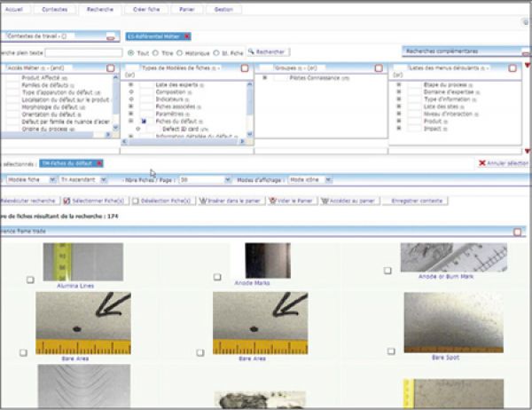Open the Bare Spot thumbnail
The width and height of the screenshot is (532, 410).
coord(454,322)
